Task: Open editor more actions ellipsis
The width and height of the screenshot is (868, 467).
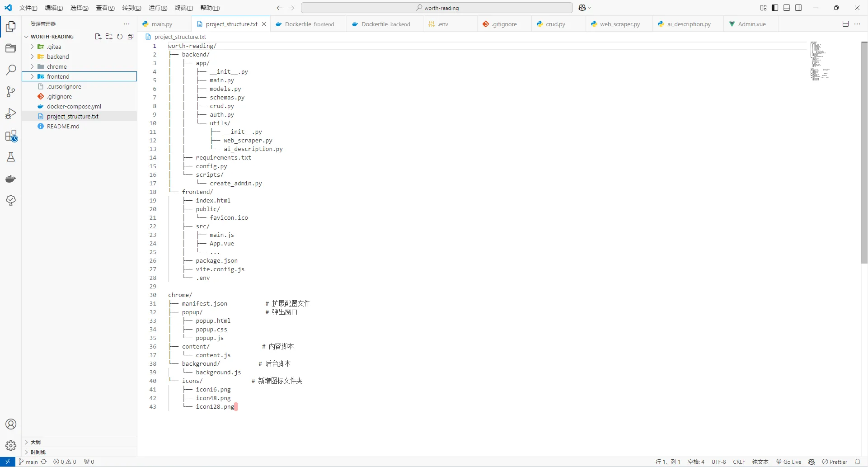Action: [857, 24]
